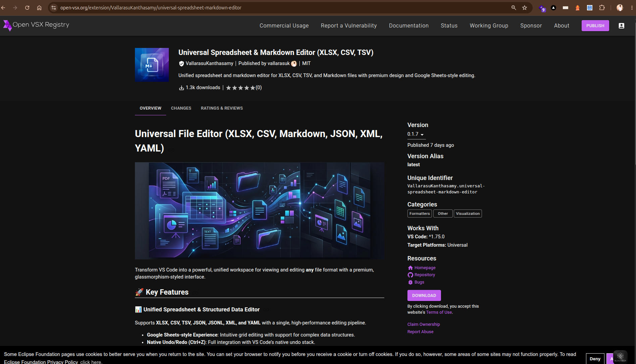Click the Unique Identifier value text
This screenshot has width=636, height=364.
pos(446,189)
